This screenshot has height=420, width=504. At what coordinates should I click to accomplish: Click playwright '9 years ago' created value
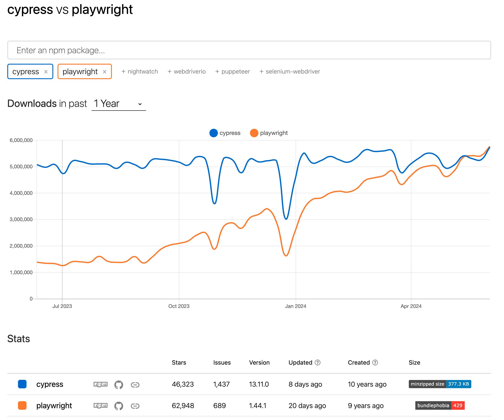[366, 406]
